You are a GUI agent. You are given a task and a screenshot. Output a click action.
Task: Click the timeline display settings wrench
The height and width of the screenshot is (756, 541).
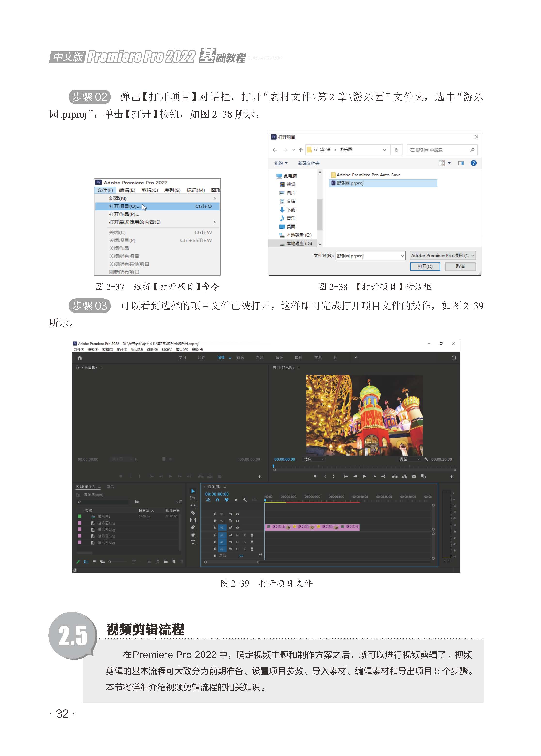[245, 500]
